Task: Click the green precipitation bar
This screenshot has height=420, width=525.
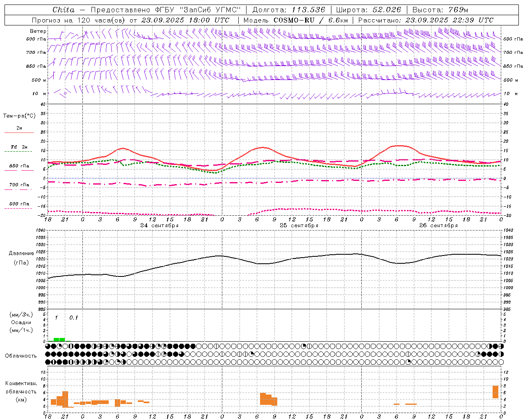Action: (59, 339)
